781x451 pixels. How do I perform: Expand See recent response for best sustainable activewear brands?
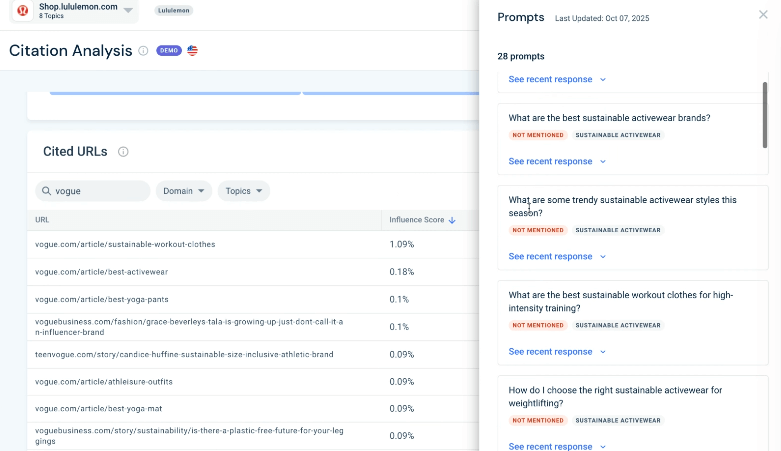pos(557,161)
